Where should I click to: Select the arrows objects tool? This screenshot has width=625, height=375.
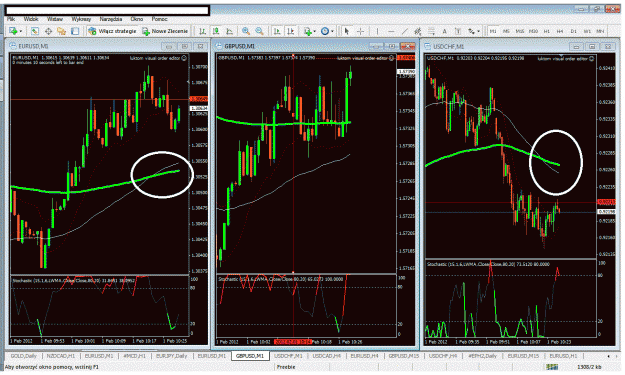coord(472,31)
